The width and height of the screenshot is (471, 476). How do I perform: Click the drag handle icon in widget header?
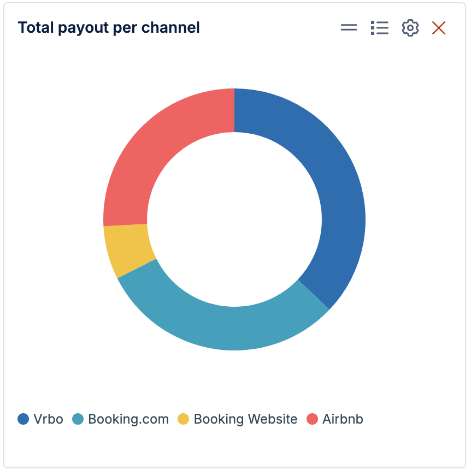pos(349,28)
